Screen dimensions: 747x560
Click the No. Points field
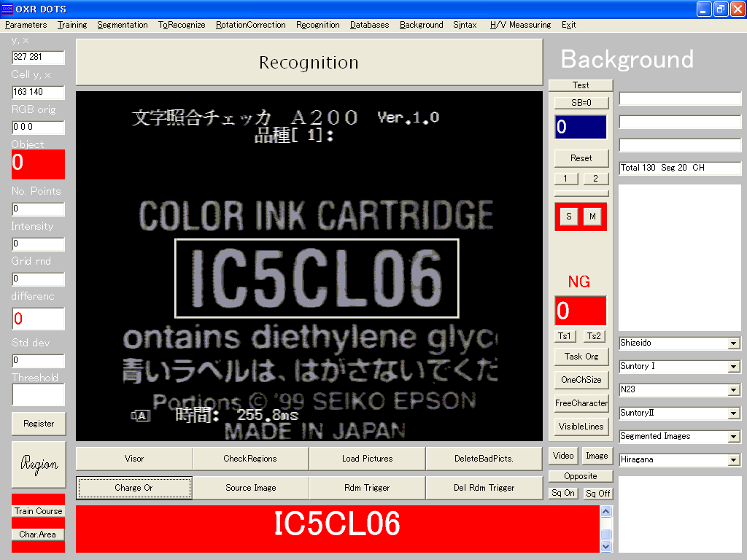point(38,209)
